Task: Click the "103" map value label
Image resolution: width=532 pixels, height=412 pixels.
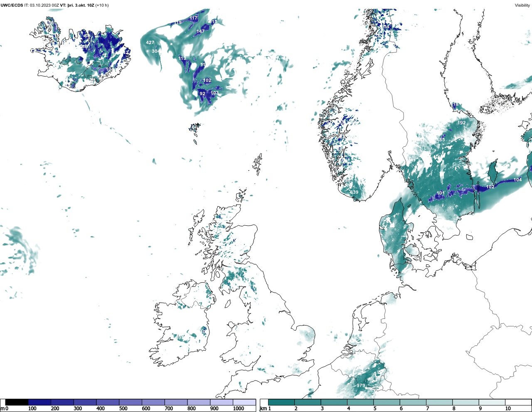Action: [x=214, y=93]
